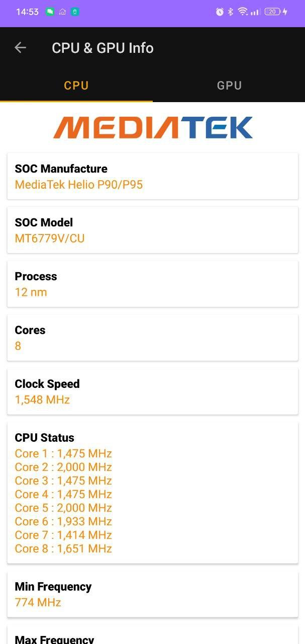Tap the MediaTek logo banner

[153, 127]
